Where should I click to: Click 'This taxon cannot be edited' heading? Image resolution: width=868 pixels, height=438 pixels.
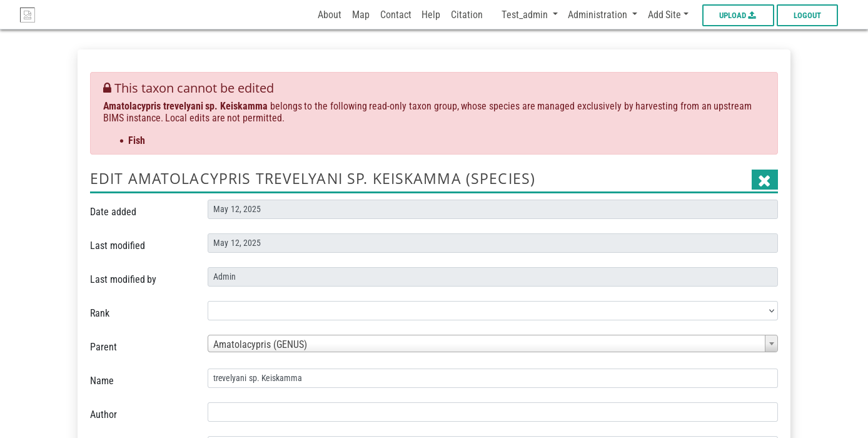tap(194, 88)
